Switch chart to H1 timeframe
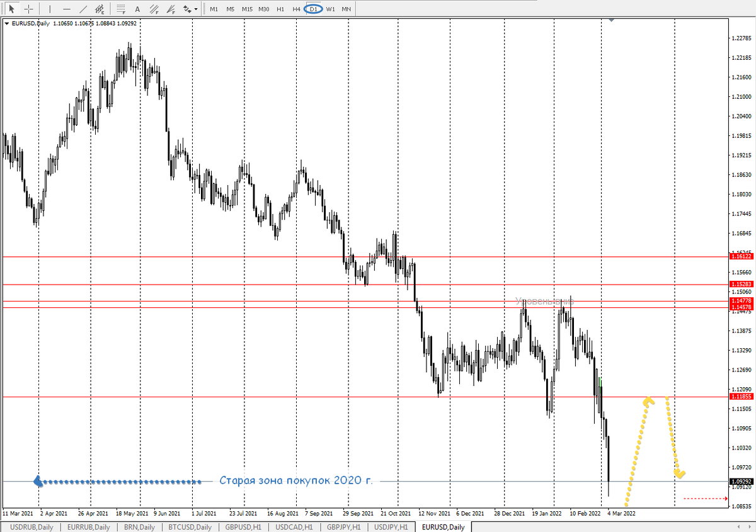This screenshot has height=532, width=756. tap(280, 9)
